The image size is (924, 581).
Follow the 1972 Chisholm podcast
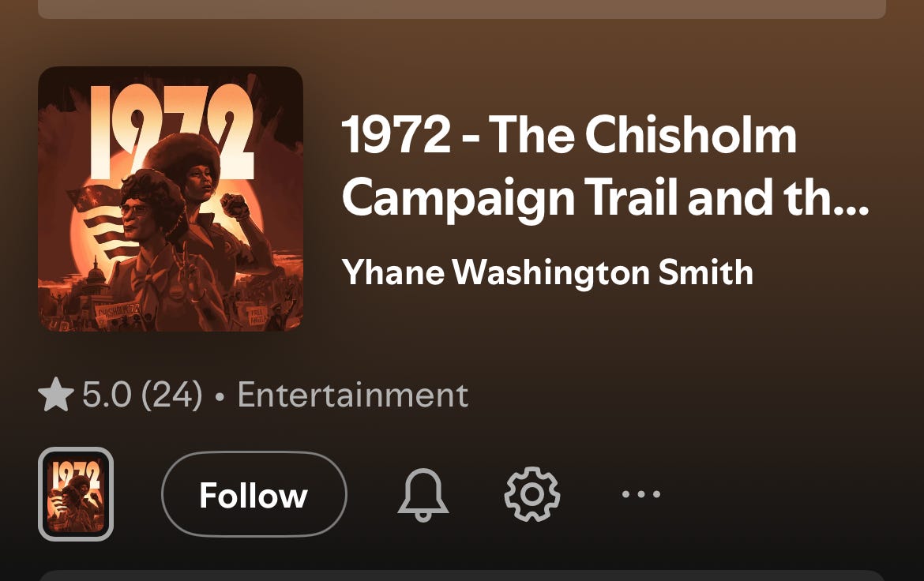(x=254, y=494)
